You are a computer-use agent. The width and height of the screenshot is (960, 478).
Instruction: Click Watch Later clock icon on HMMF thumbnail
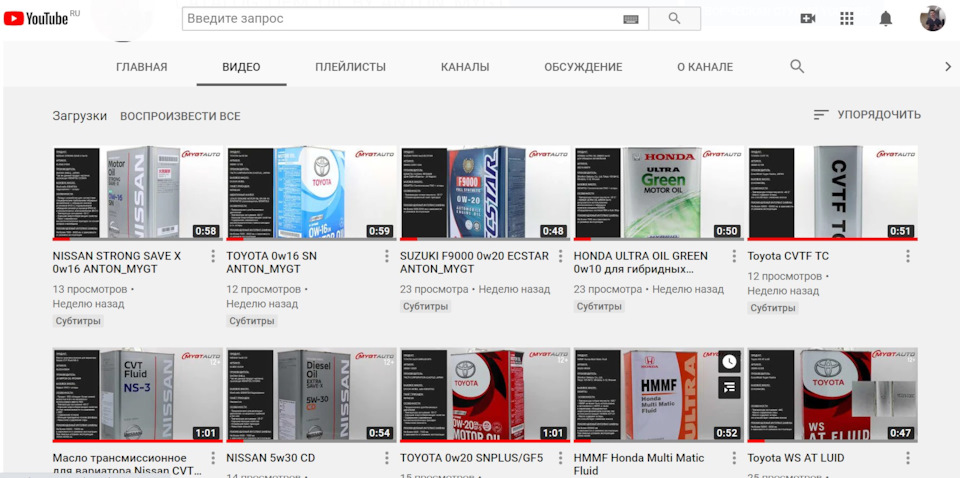click(x=729, y=361)
